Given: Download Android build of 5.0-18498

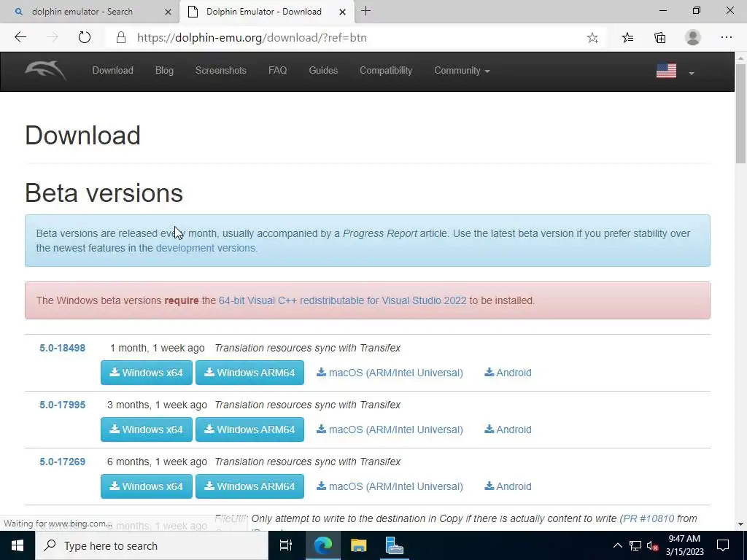Looking at the screenshot, I should tap(508, 373).
